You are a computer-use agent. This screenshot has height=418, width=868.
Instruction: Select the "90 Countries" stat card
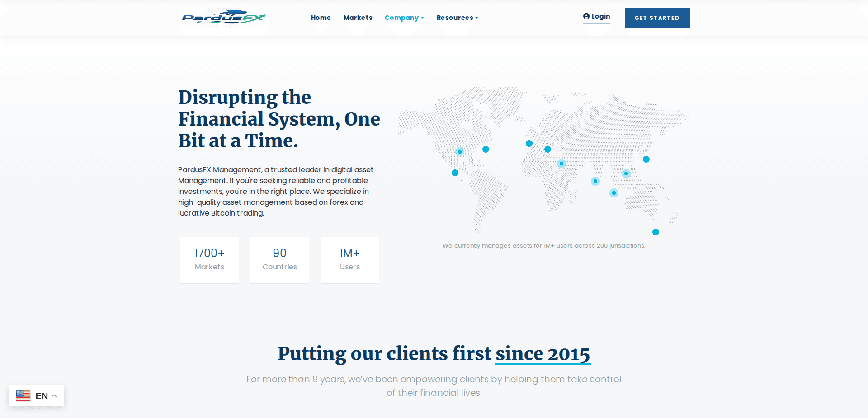tap(279, 260)
